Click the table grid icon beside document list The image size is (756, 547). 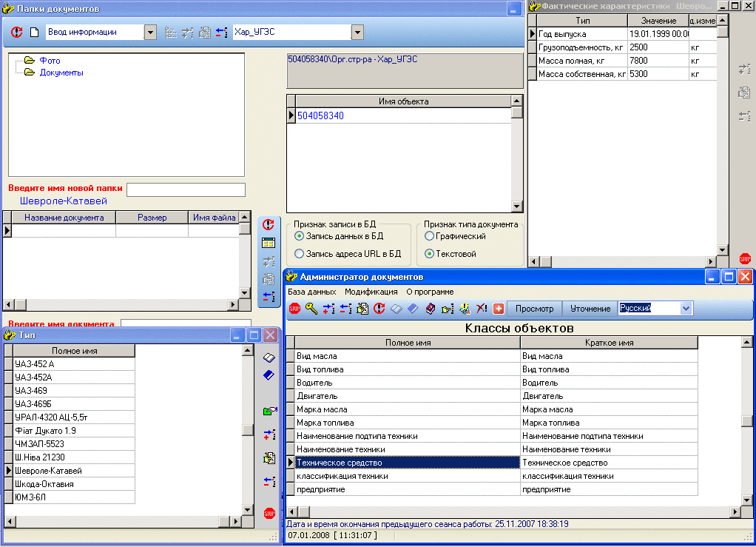click(269, 242)
